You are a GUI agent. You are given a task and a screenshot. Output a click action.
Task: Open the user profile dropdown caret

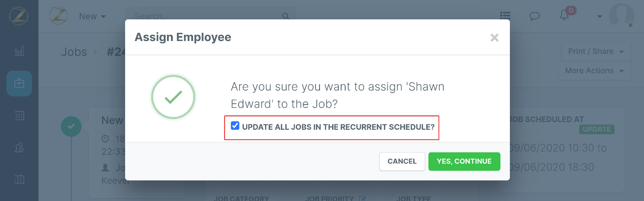pos(599,17)
